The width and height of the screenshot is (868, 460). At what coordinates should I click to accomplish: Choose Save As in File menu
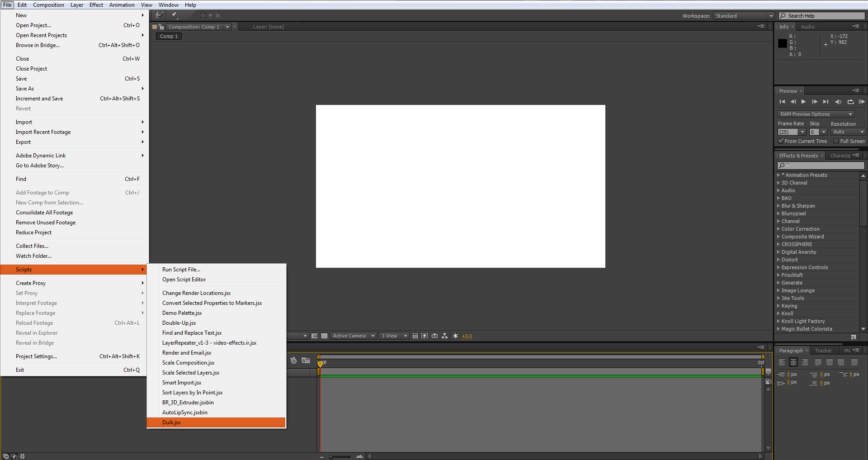[75, 89]
